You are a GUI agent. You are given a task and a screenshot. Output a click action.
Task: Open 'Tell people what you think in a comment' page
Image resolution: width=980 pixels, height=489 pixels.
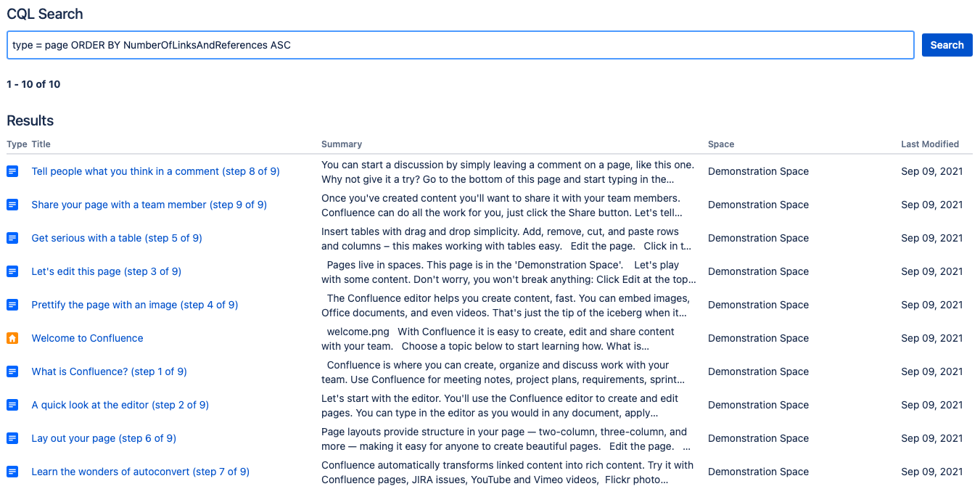pyautogui.click(x=155, y=171)
